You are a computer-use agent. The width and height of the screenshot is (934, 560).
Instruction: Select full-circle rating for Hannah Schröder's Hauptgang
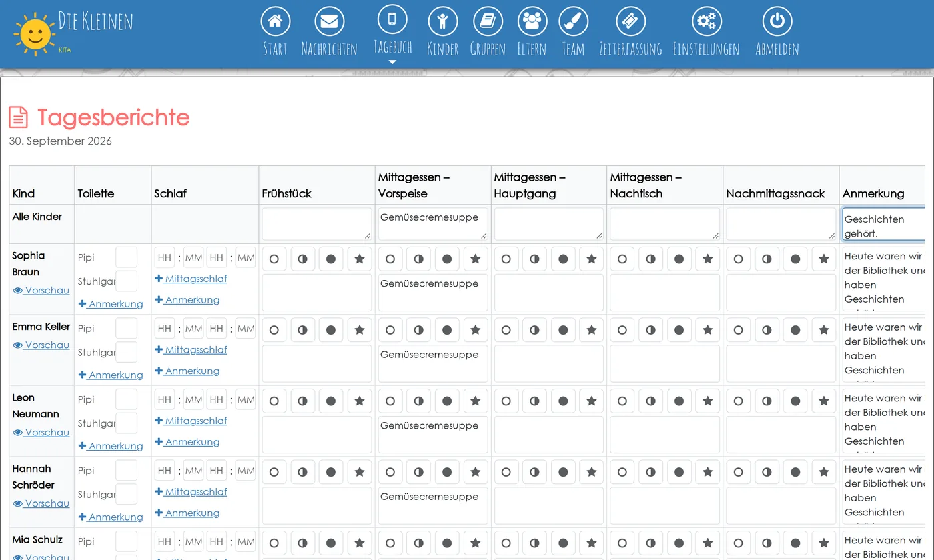click(563, 472)
